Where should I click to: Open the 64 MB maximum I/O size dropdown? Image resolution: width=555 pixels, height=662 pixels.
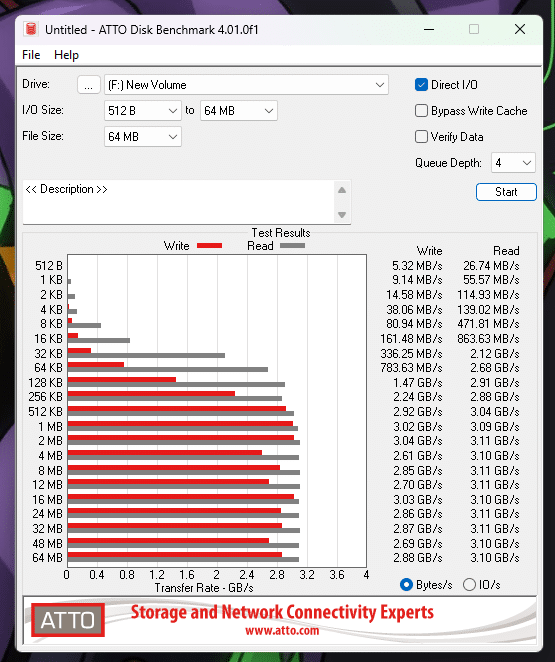[238, 111]
